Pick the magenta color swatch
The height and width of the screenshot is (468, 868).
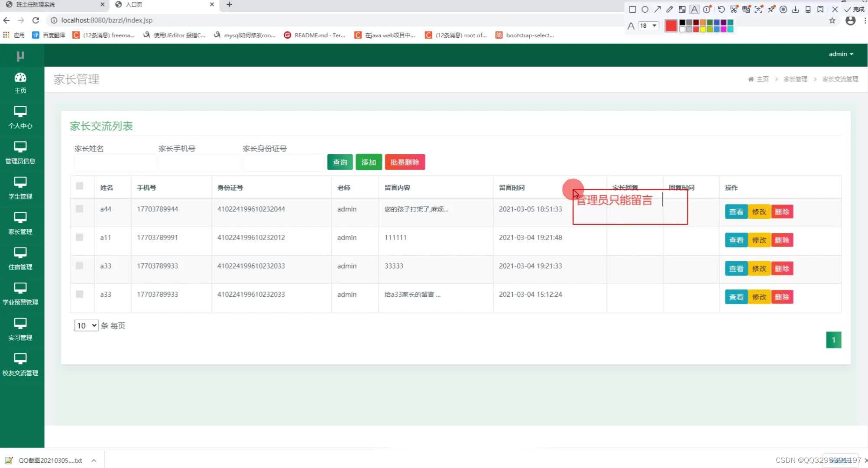pos(723,29)
